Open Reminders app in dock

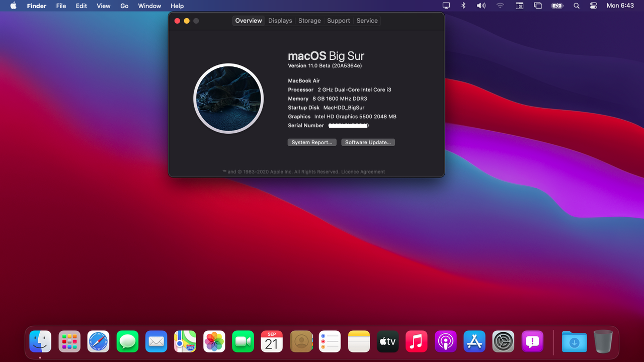coord(330,341)
